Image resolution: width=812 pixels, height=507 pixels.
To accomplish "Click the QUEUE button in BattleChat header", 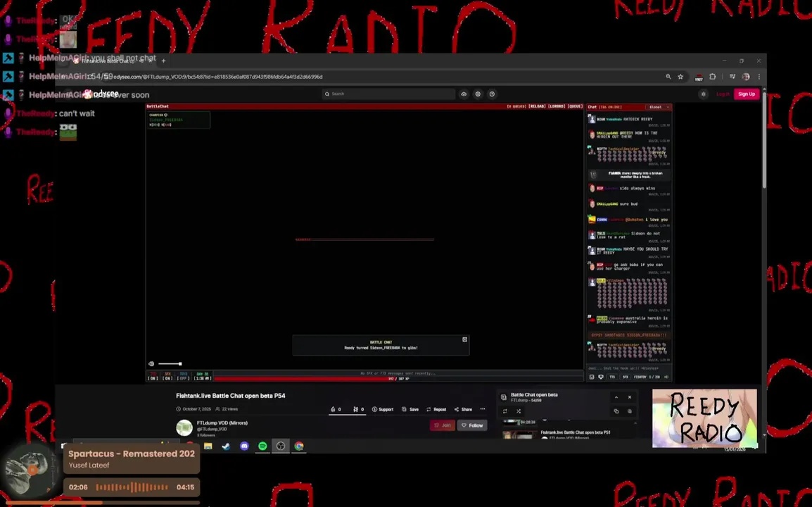I will pyautogui.click(x=575, y=106).
